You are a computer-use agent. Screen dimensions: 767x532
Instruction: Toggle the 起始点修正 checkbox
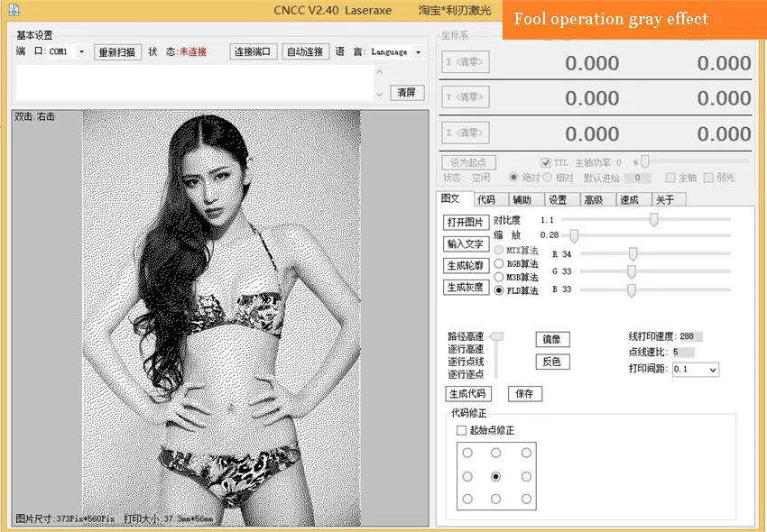click(x=461, y=430)
